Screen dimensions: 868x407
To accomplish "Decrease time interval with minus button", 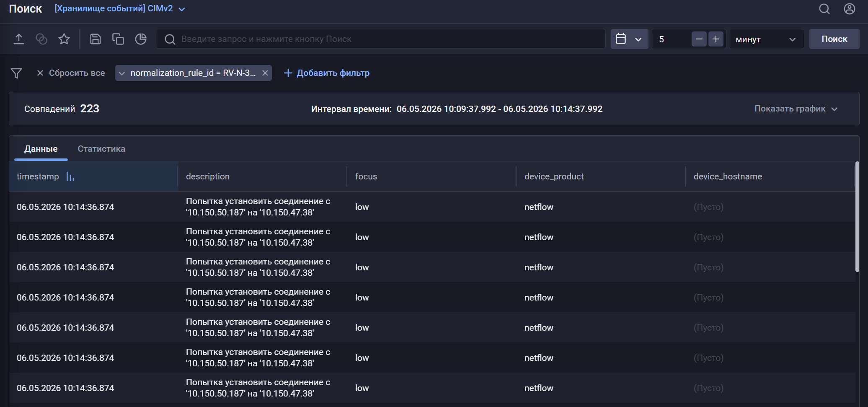I will point(699,39).
